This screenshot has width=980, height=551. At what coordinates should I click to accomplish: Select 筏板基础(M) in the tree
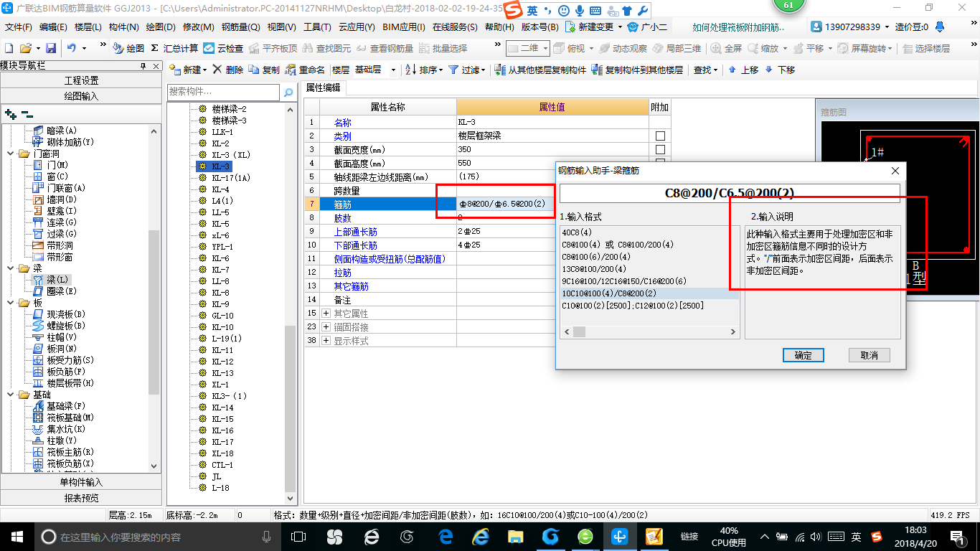click(70, 418)
